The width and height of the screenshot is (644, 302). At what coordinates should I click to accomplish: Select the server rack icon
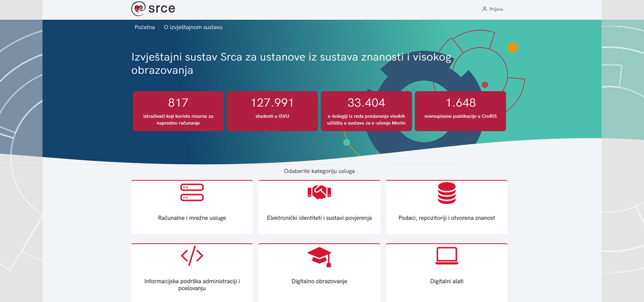pyautogui.click(x=192, y=192)
